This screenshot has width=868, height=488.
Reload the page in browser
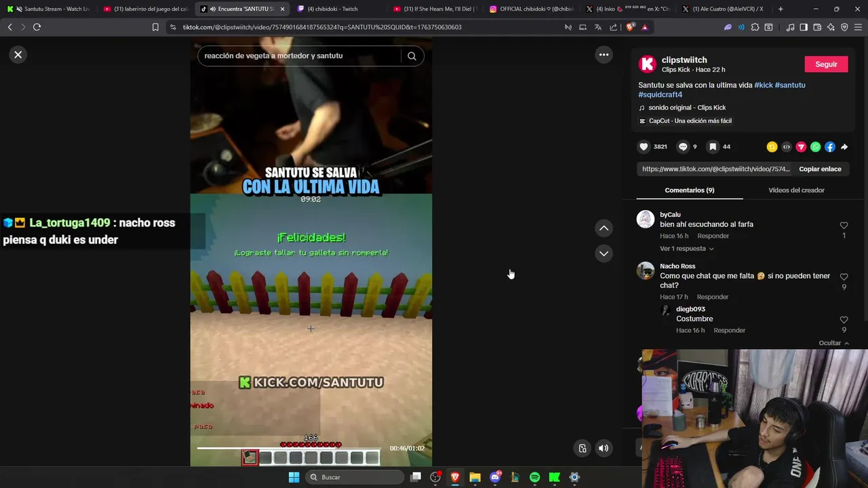click(x=37, y=27)
